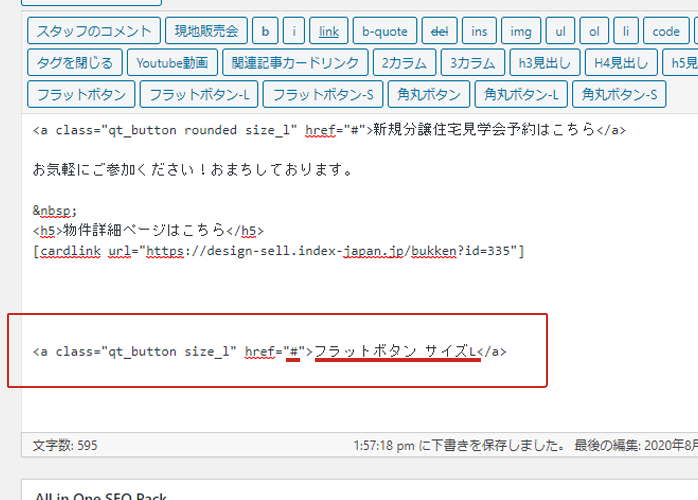Add ordered list via ol button
This screenshot has width=698, height=500.
click(594, 31)
